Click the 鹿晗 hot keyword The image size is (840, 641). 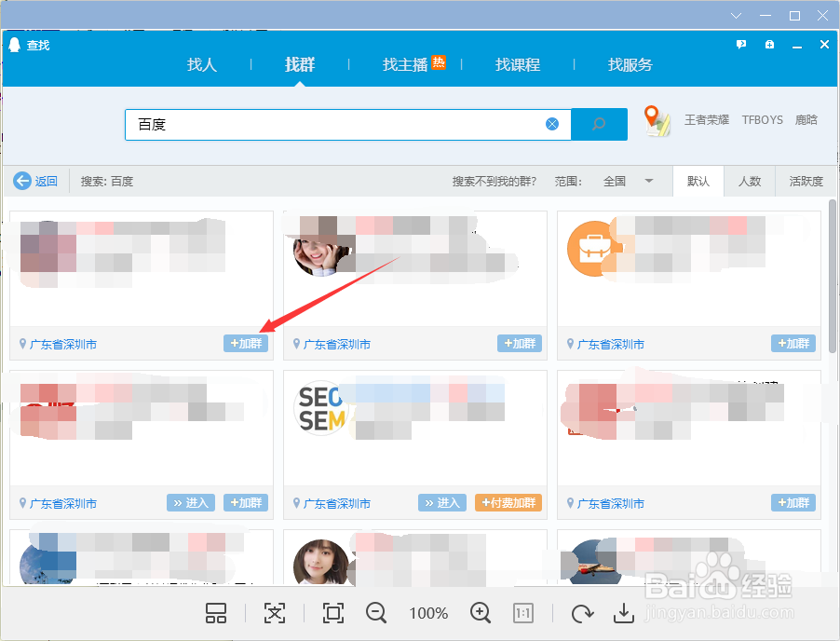click(806, 120)
